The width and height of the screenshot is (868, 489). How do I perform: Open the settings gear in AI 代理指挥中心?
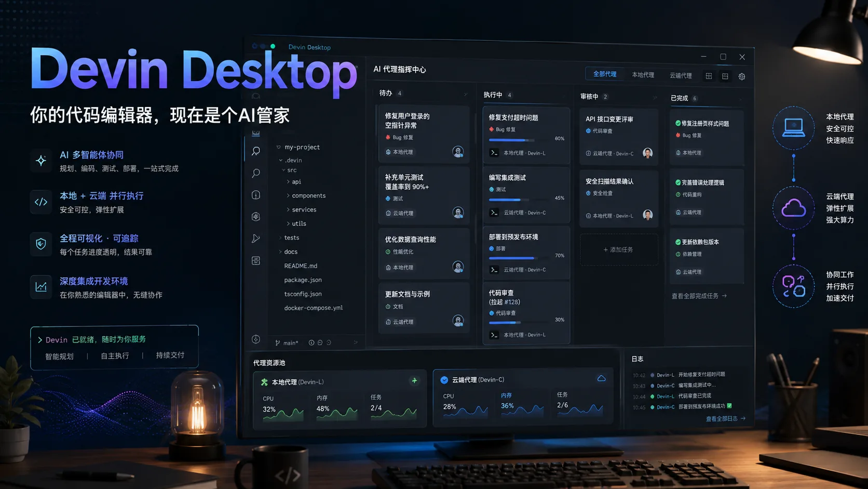(742, 76)
